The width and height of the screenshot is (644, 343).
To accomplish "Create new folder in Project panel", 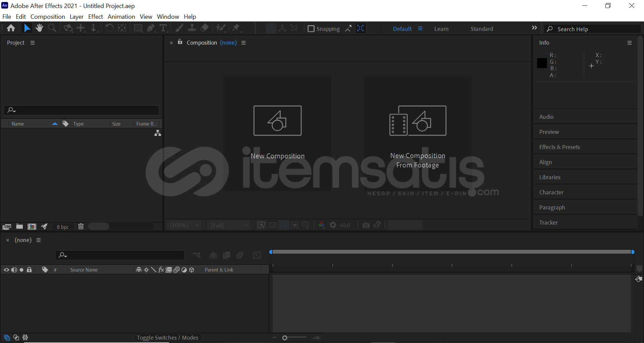I will coord(19,227).
